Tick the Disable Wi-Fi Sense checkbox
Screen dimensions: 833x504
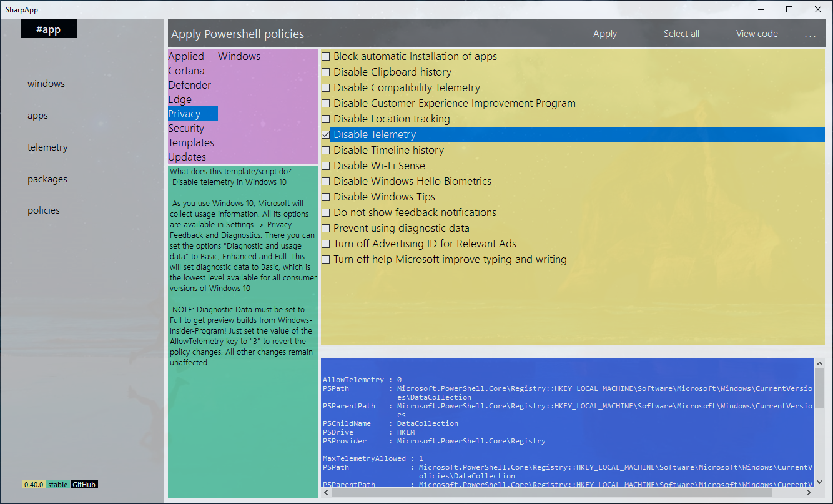(326, 166)
